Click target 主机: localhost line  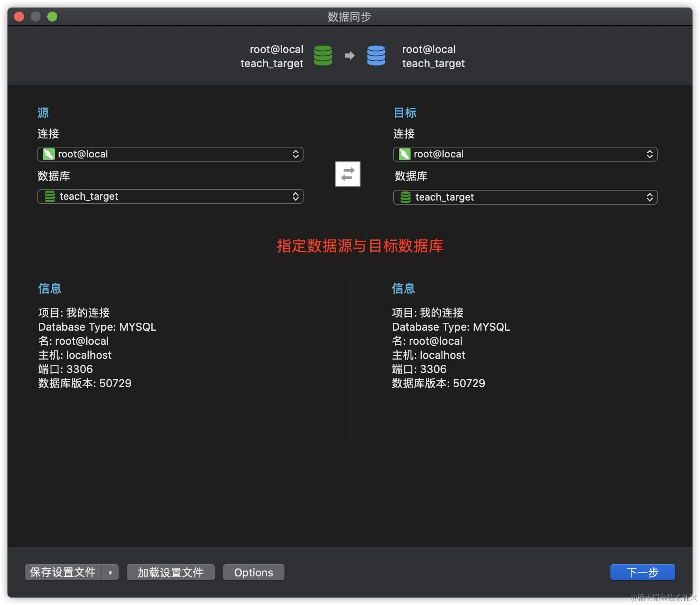(429, 355)
